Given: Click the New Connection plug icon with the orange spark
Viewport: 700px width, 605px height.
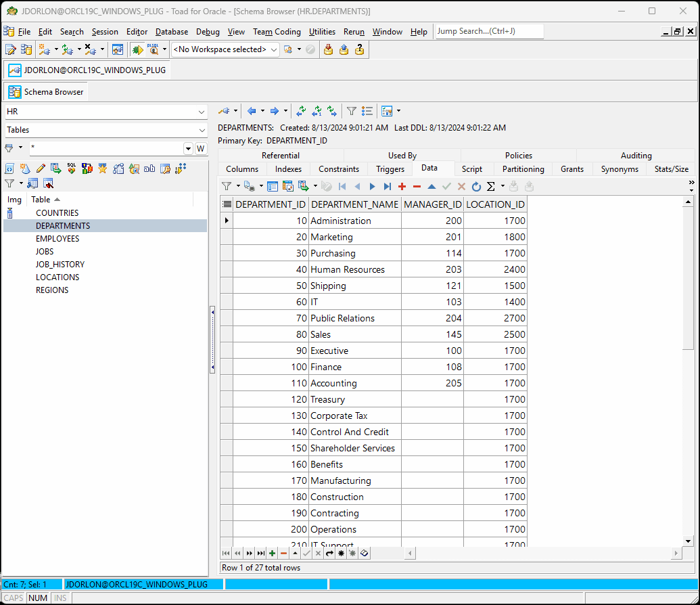Looking at the screenshot, I should tap(44, 49).
